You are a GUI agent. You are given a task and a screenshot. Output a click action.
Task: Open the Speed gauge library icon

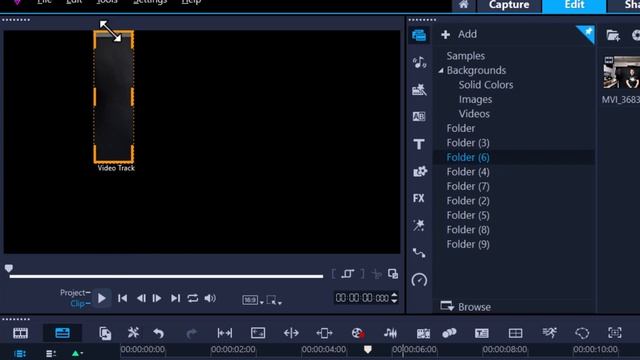(419, 280)
